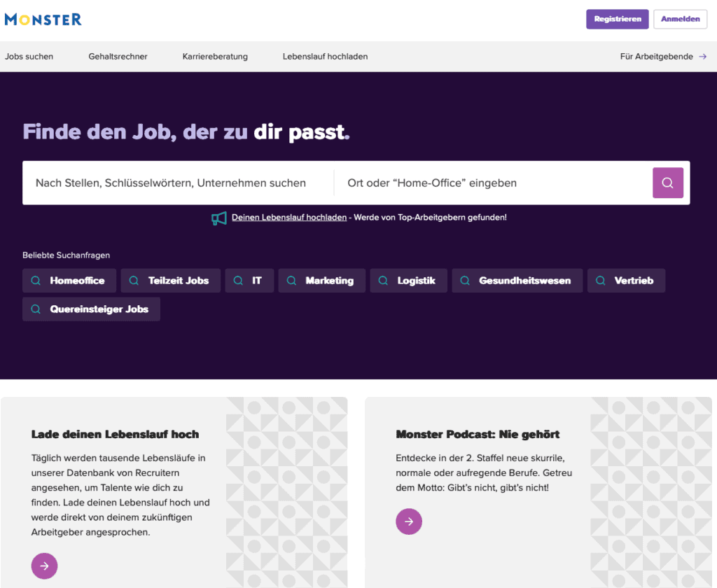717x588 pixels.
Task: Open the Jobs suchen menu item
Action: [29, 57]
